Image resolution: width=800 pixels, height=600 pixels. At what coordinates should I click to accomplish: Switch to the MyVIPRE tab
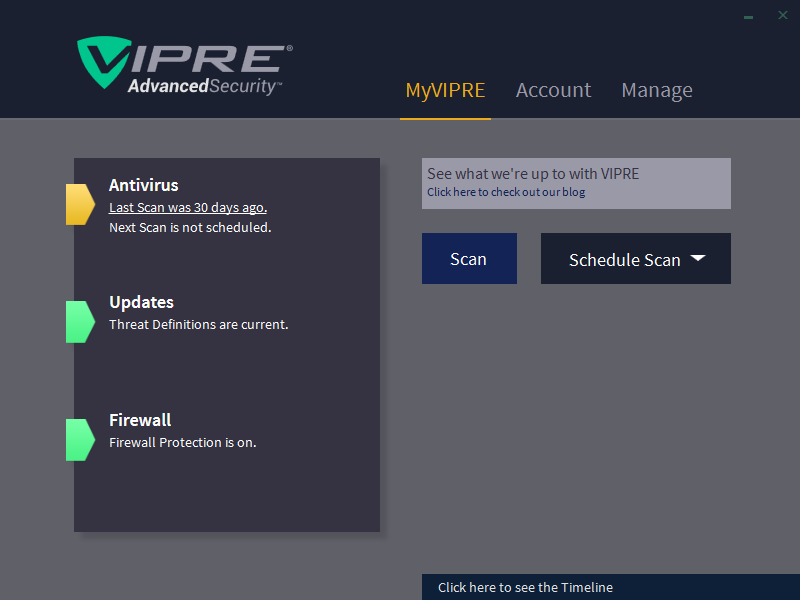445,90
